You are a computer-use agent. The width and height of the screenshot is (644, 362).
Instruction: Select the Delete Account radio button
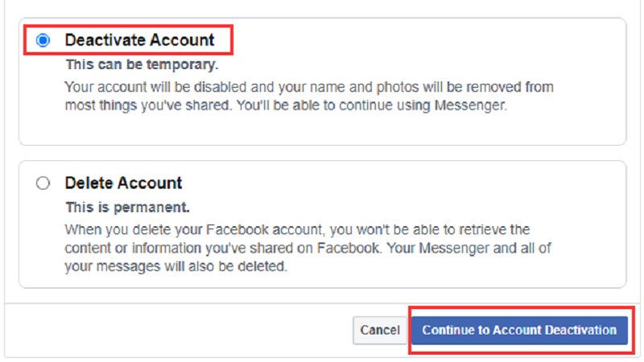[43, 183]
